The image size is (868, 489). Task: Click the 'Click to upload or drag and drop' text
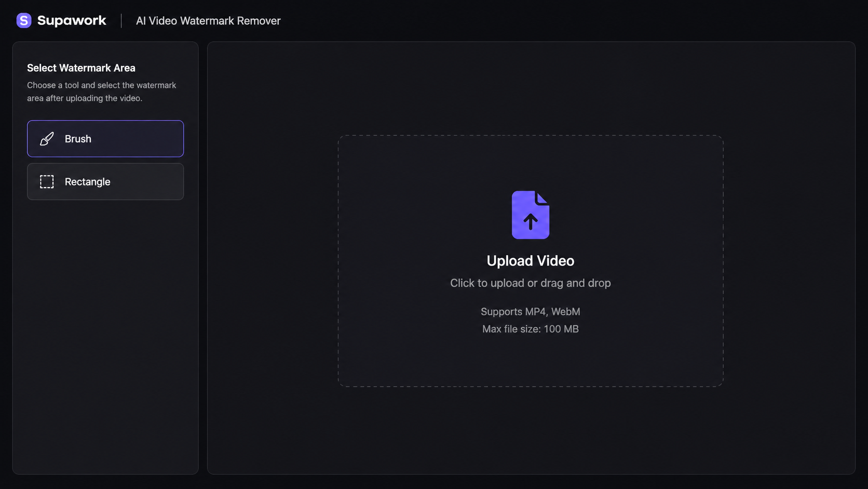point(531,283)
